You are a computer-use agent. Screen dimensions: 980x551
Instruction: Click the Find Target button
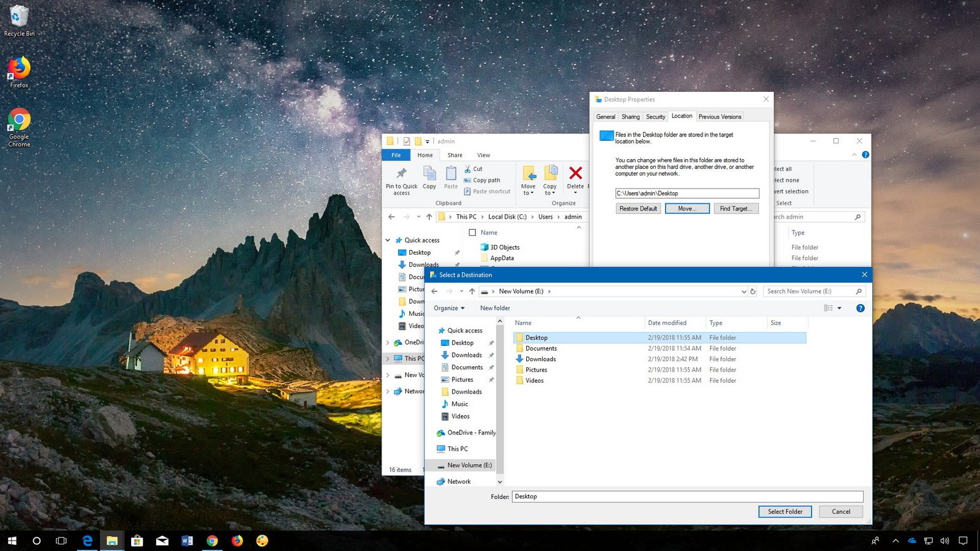coord(736,208)
